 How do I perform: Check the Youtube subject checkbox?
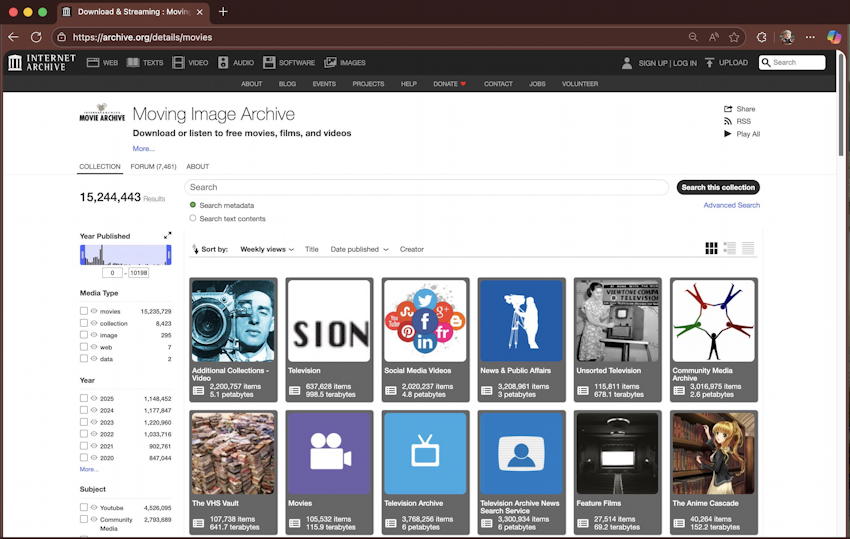coord(83,507)
